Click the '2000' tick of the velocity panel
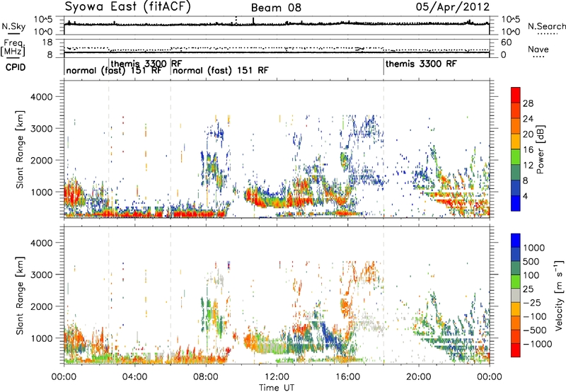 (41, 306)
